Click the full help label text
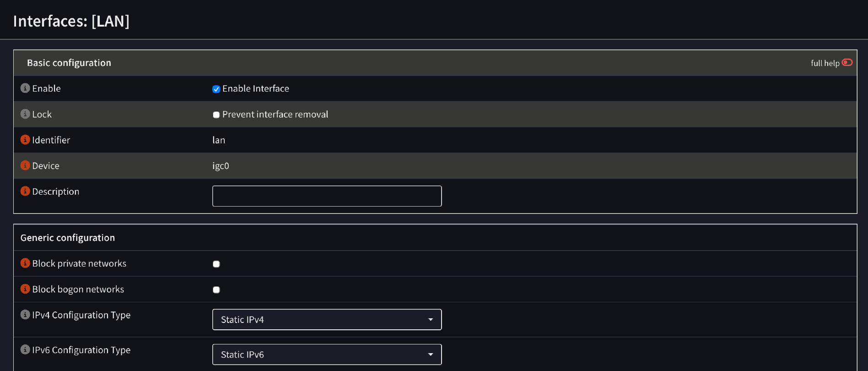 825,63
